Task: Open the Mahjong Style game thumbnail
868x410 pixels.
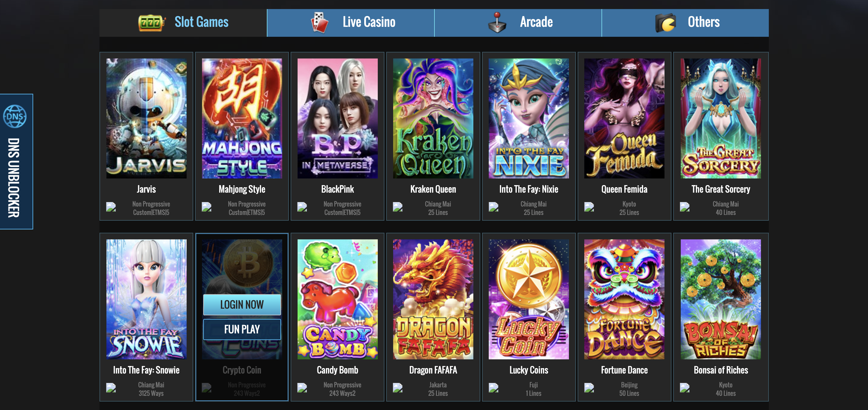Action: pos(242,118)
